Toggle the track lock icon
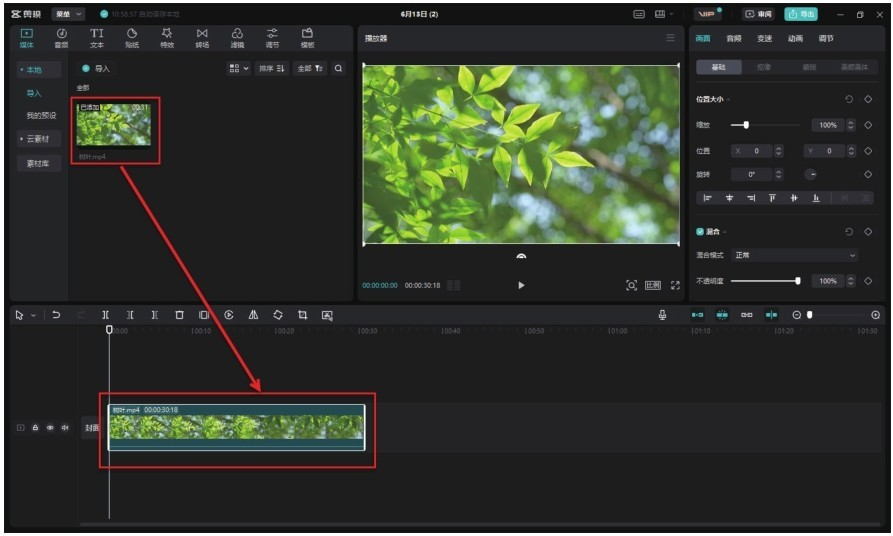The width and height of the screenshot is (893, 536). (35, 427)
